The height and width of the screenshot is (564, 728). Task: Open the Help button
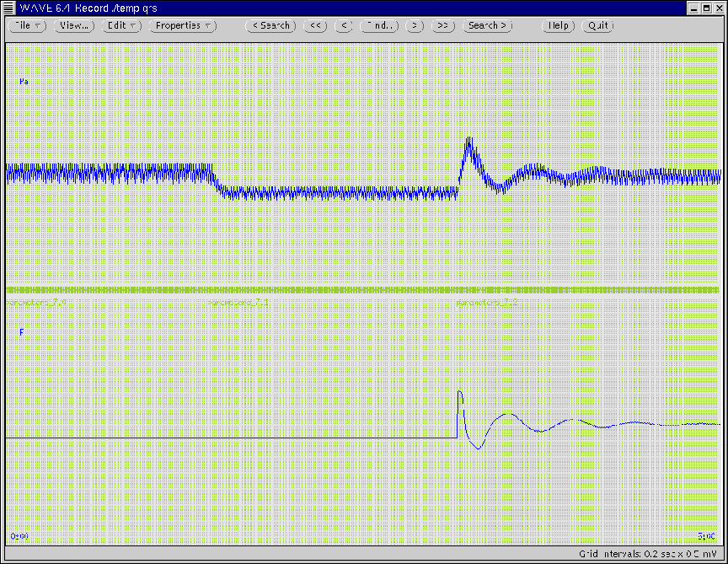[x=558, y=25]
